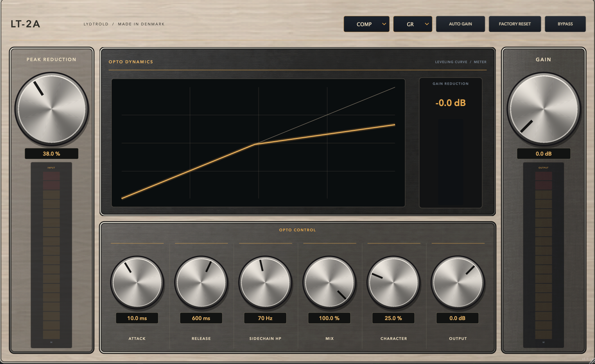Click the 100.0 % mix value
595x364 pixels.
click(x=329, y=318)
